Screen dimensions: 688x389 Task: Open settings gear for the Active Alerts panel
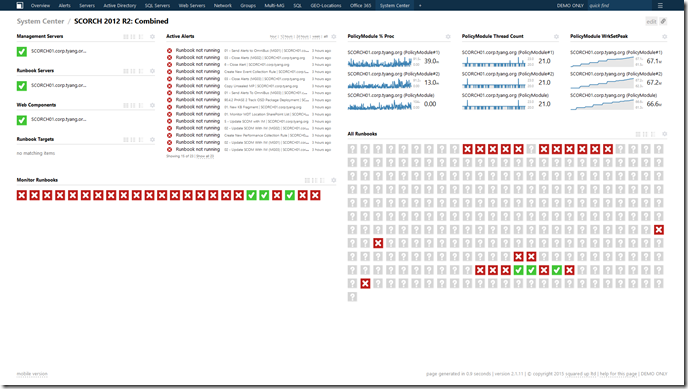[333, 36]
